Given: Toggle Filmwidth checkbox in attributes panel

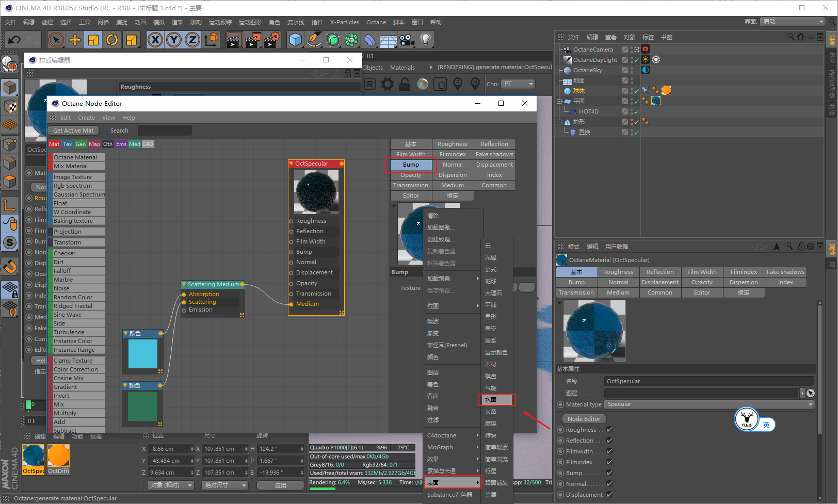Looking at the screenshot, I should click(x=609, y=451).
